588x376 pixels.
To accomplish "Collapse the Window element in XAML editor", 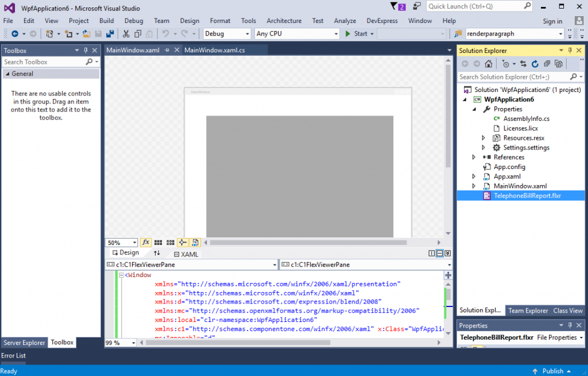I will tap(122, 275).
